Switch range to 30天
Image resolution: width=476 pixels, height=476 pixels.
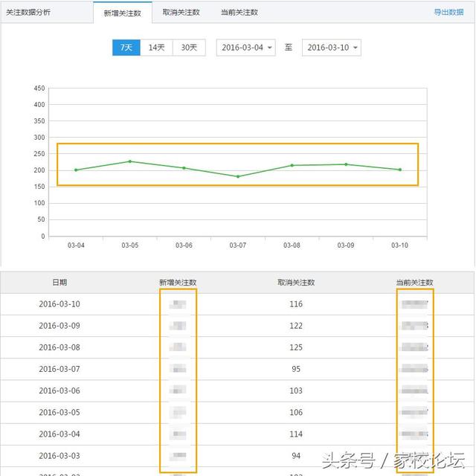click(x=189, y=48)
